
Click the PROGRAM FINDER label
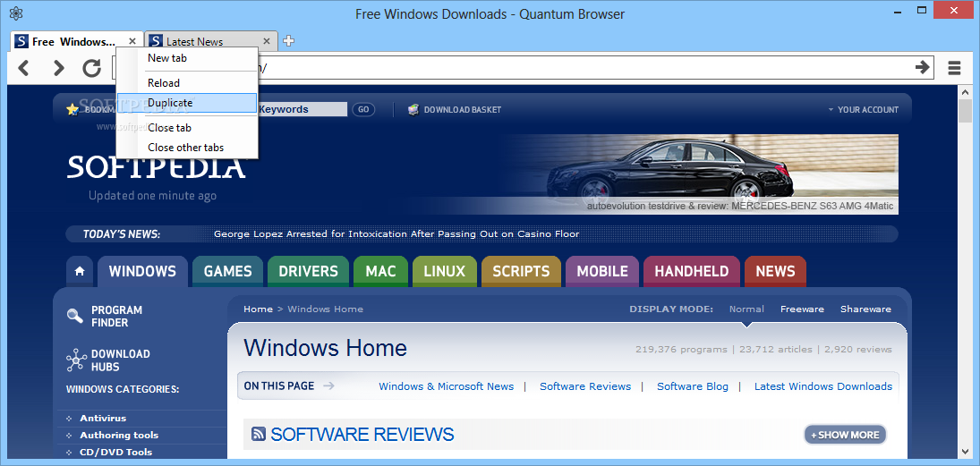pos(116,316)
